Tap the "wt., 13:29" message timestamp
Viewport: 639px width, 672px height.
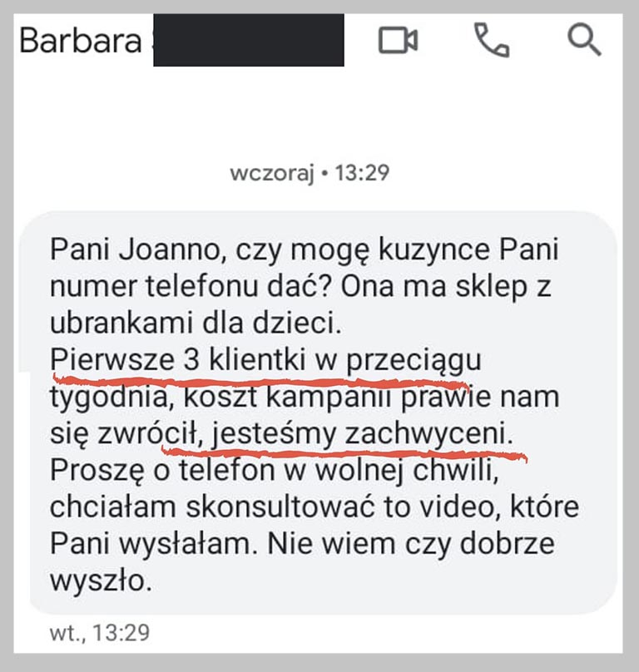click(100, 633)
